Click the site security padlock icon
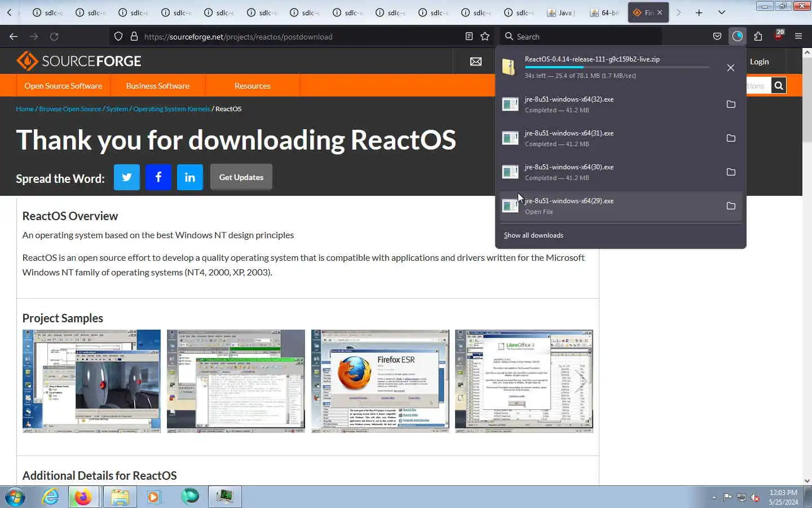The height and width of the screenshot is (508, 812). (134, 36)
